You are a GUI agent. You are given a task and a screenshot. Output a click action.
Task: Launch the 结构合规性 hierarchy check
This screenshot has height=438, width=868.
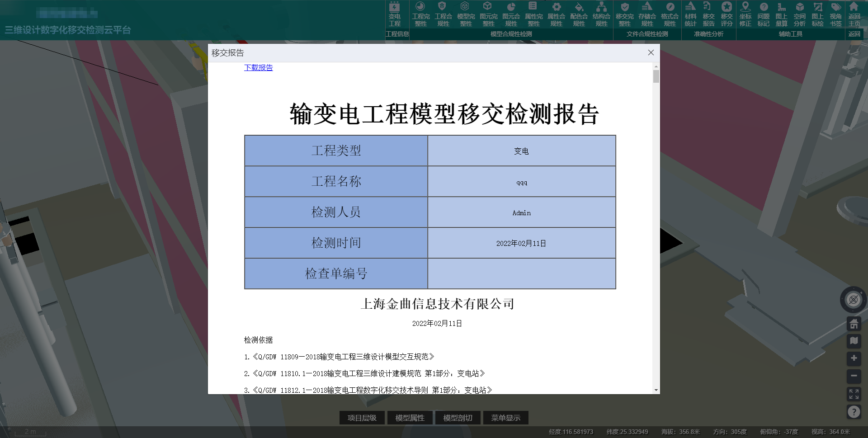(601, 14)
